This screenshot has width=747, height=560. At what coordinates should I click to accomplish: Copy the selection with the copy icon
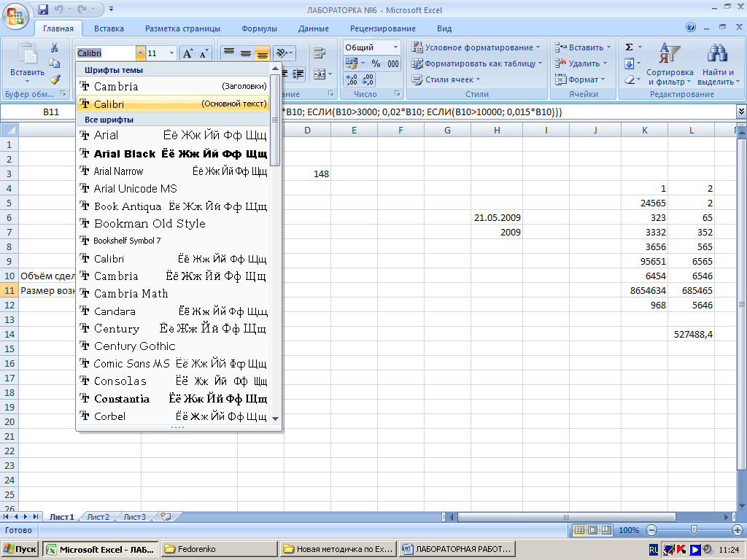[54, 63]
